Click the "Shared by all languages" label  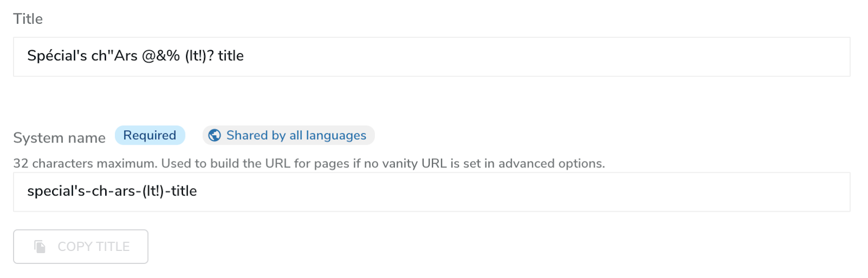point(296,135)
